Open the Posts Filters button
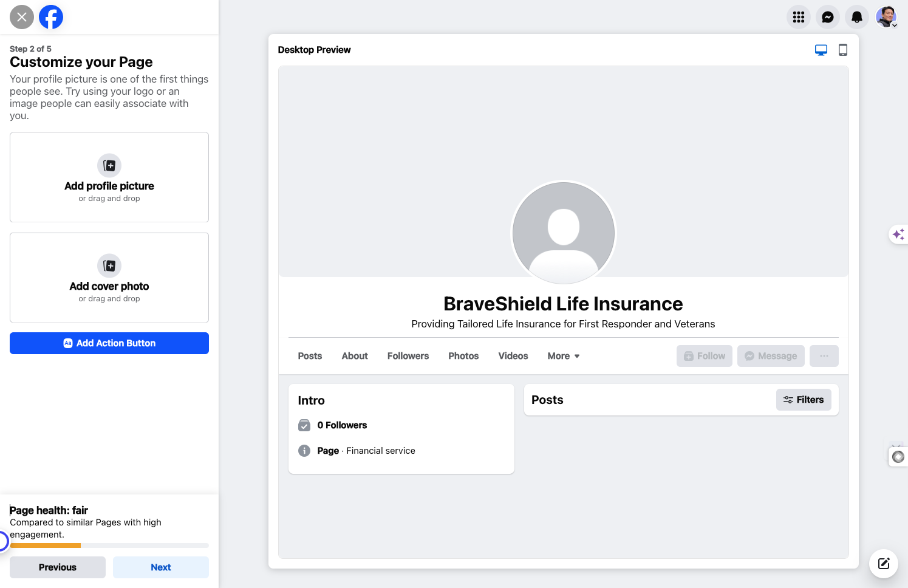The image size is (908, 588). tap(804, 400)
